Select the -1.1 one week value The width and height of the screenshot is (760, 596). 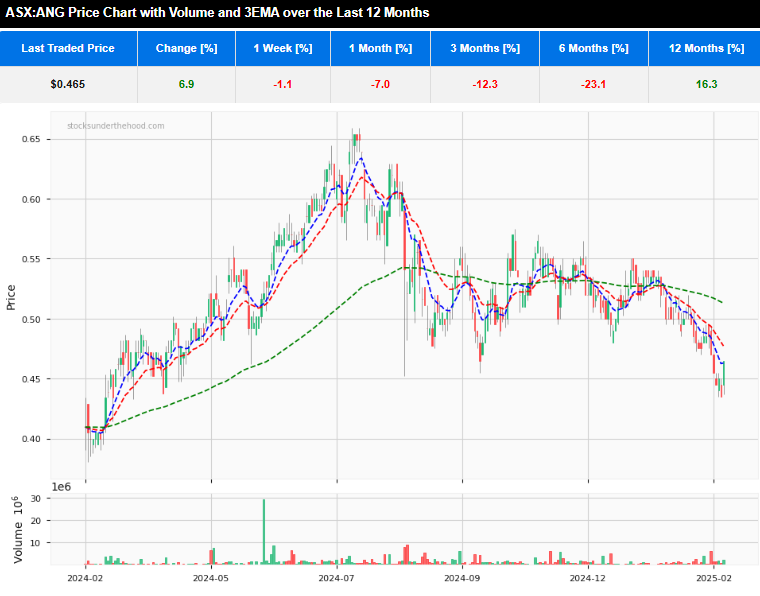click(x=283, y=84)
